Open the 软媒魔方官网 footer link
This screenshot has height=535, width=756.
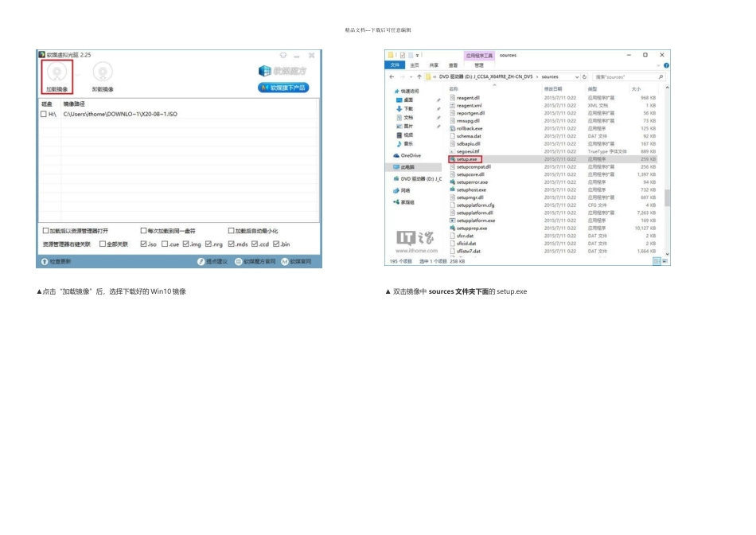click(x=255, y=261)
